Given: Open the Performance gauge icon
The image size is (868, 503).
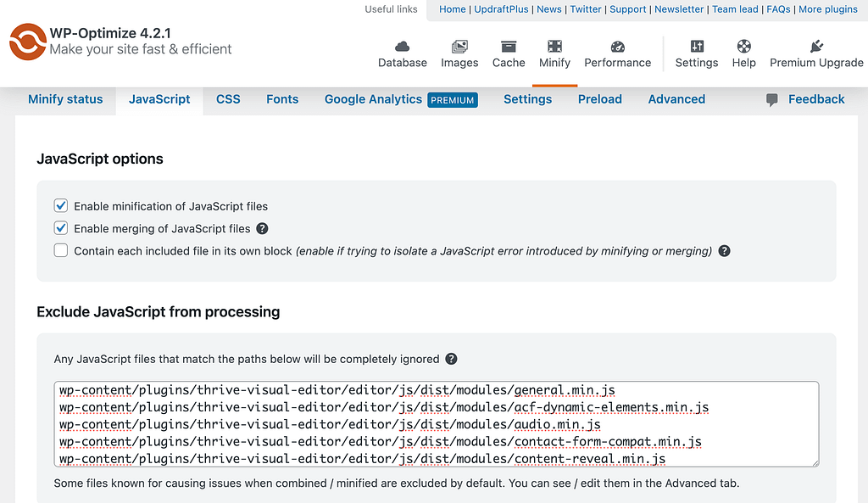Looking at the screenshot, I should pyautogui.click(x=618, y=46).
